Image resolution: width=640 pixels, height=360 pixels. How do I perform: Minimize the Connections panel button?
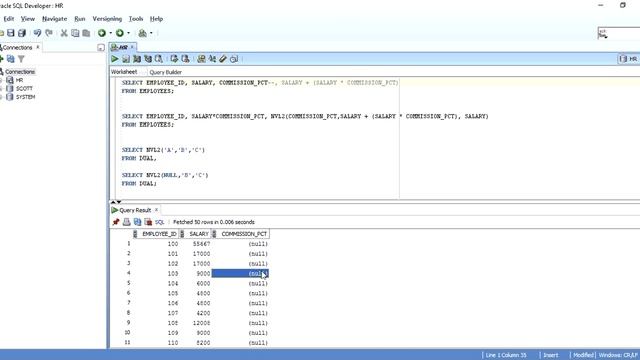pos(101,48)
